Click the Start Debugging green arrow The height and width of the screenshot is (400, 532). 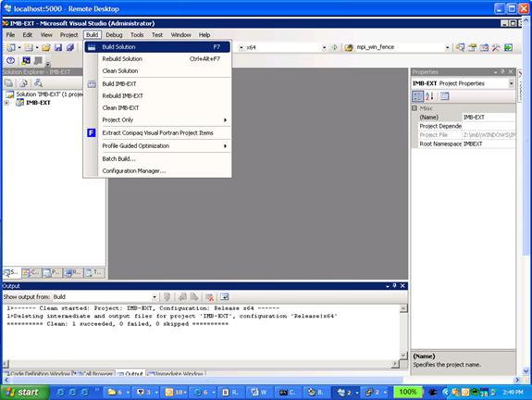[335, 47]
